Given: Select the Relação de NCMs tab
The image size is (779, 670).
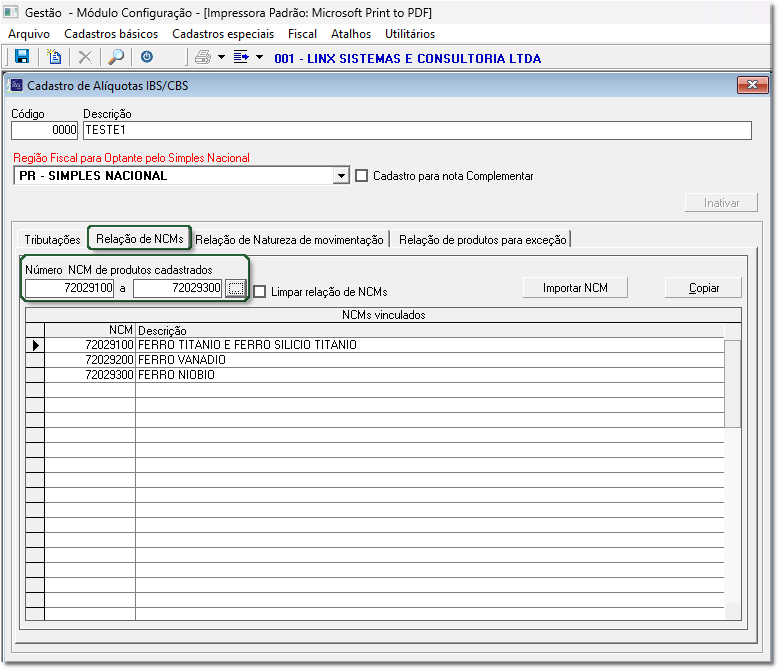Looking at the screenshot, I should (x=140, y=239).
